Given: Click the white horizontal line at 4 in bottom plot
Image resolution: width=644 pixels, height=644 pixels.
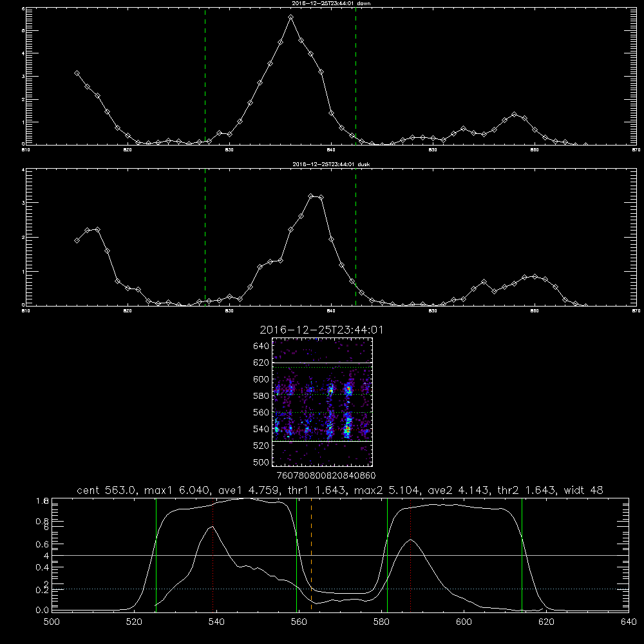Looking at the screenshot, I should pyautogui.click(x=340, y=555).
